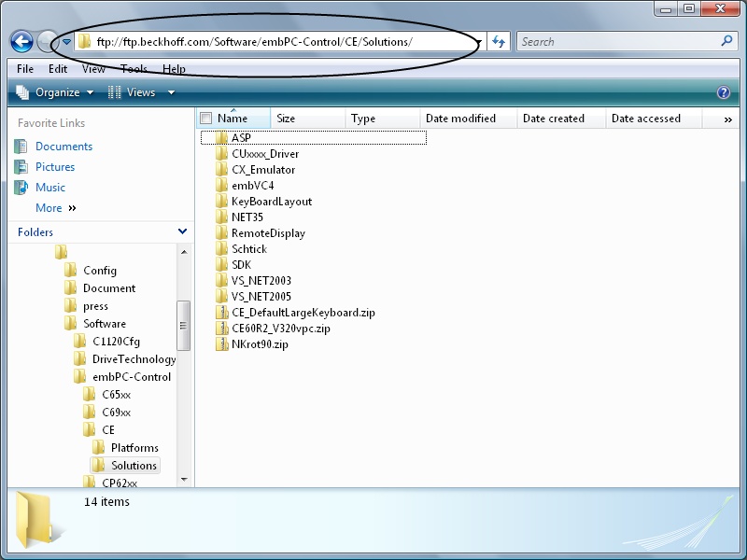The height and width of the screenshot is (560, 747).
Task: Select the KeyBoardLayout folder icon
Action: [x=221, y=201]
